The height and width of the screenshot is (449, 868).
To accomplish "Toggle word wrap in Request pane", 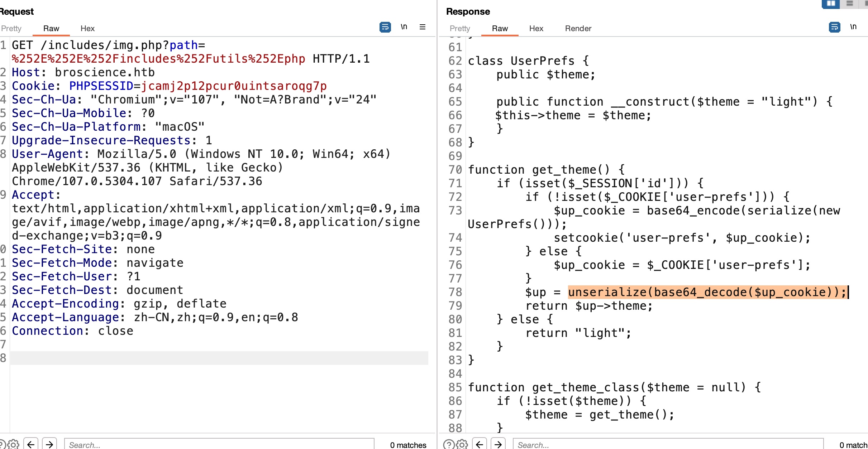I will (385, 27).
